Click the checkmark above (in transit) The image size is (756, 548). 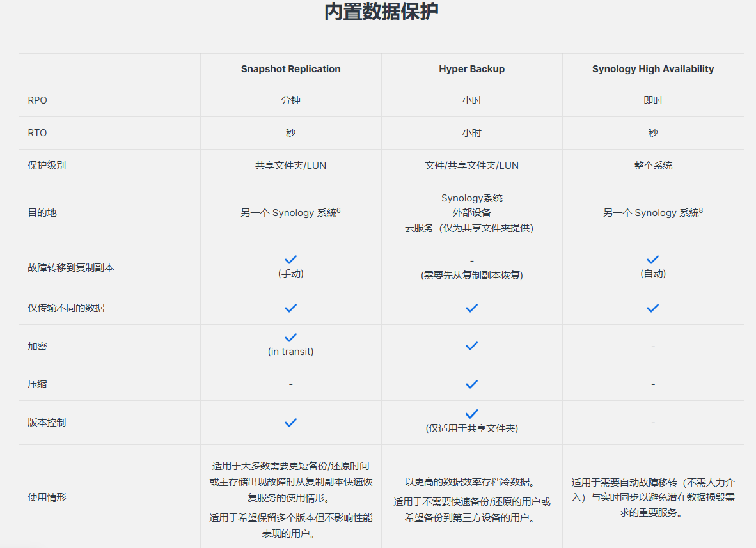[291, 338]
